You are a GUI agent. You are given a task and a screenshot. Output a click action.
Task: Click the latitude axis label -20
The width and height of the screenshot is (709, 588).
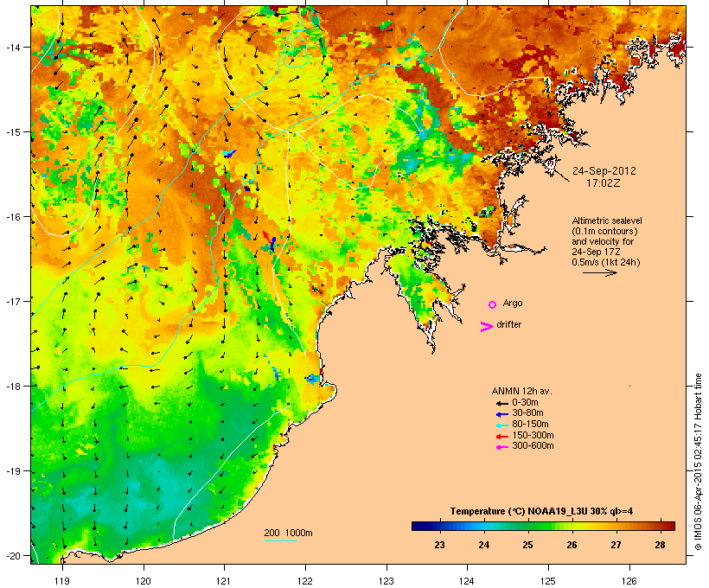point(12,555)
